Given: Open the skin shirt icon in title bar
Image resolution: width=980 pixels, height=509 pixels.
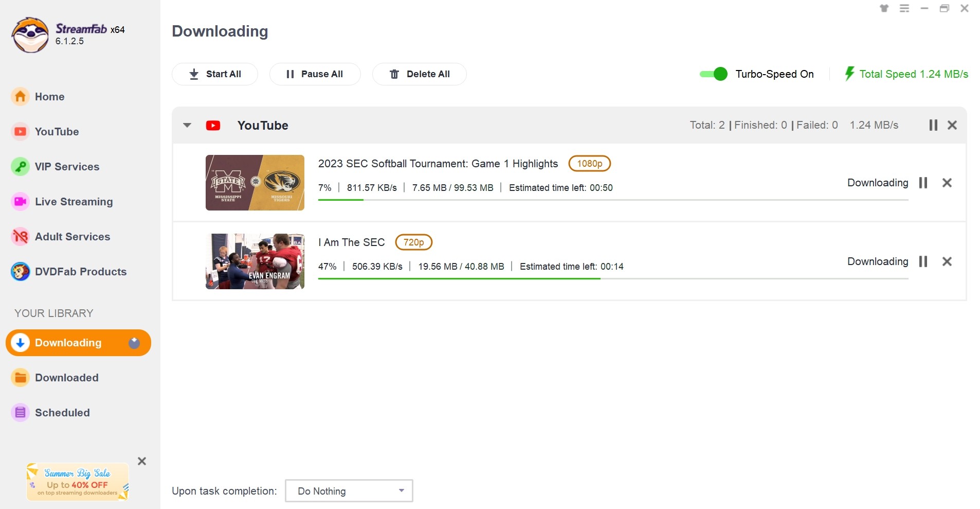Looking at the screenshot, I should coord(884,8).
